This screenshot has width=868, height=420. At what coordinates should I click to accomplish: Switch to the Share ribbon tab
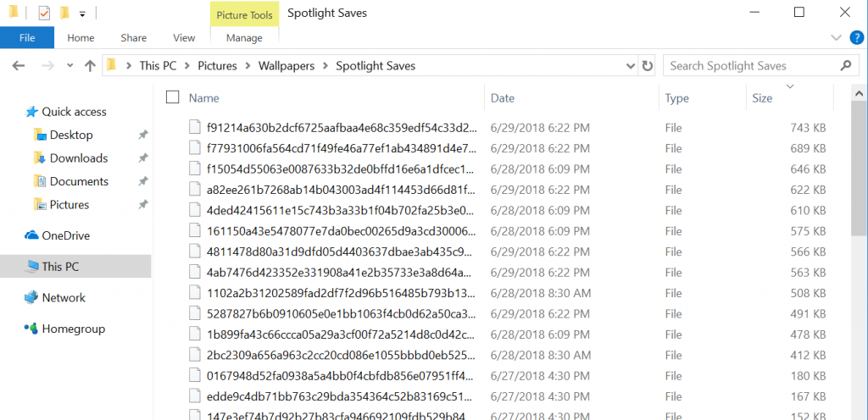(133, 37)
